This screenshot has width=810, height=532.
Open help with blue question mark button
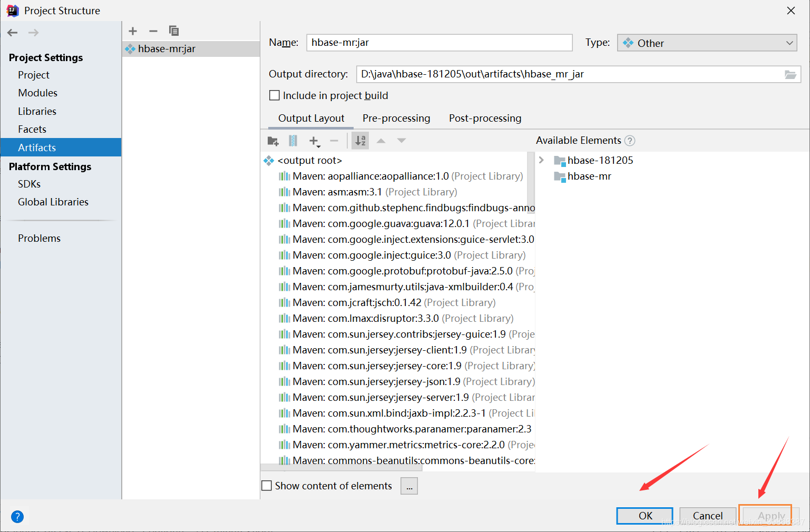pos(17,517)
